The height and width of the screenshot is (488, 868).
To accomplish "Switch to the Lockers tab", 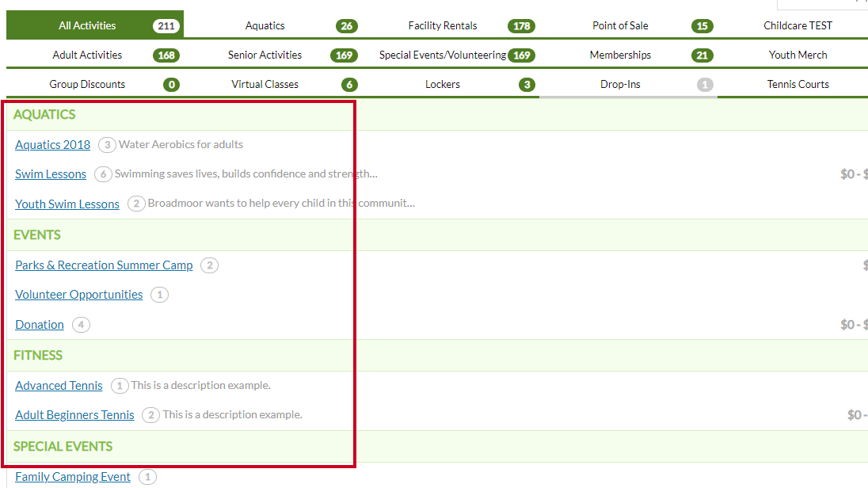I will (442, 84).
